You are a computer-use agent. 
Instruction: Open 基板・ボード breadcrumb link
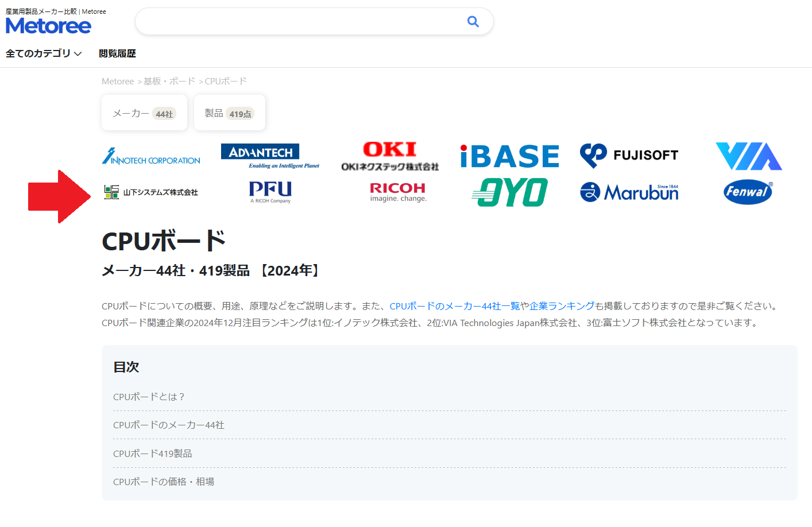[169, 82]
